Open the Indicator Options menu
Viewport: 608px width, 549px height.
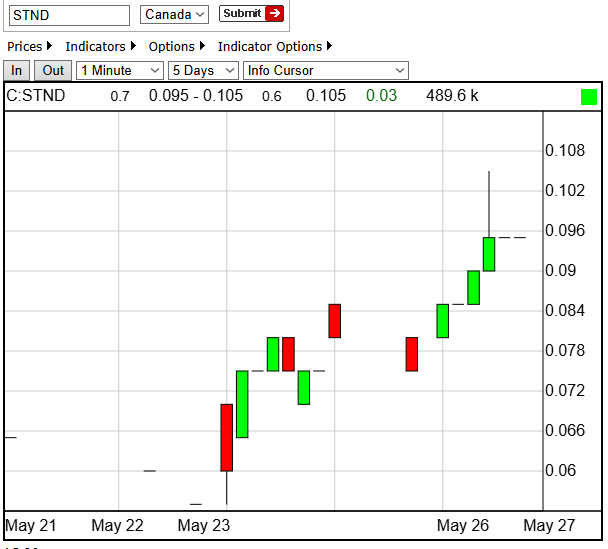tap(275, 47)
